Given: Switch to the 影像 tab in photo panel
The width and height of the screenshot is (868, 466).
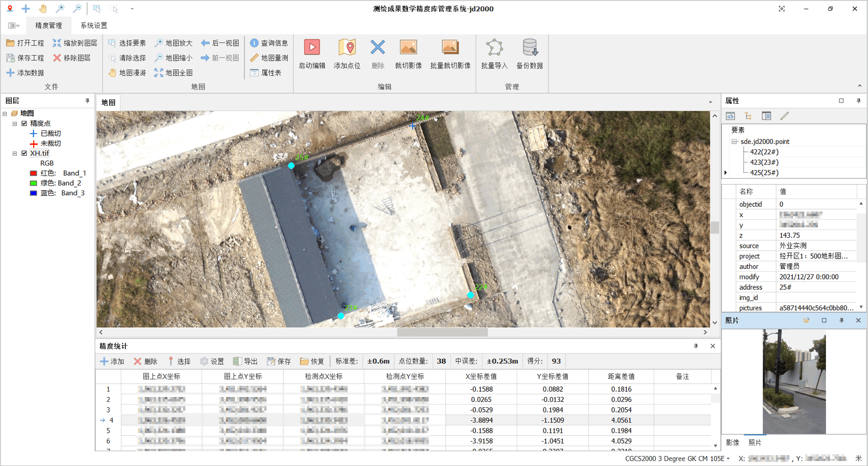Looking at the screenshot, I should pos(732,443).
